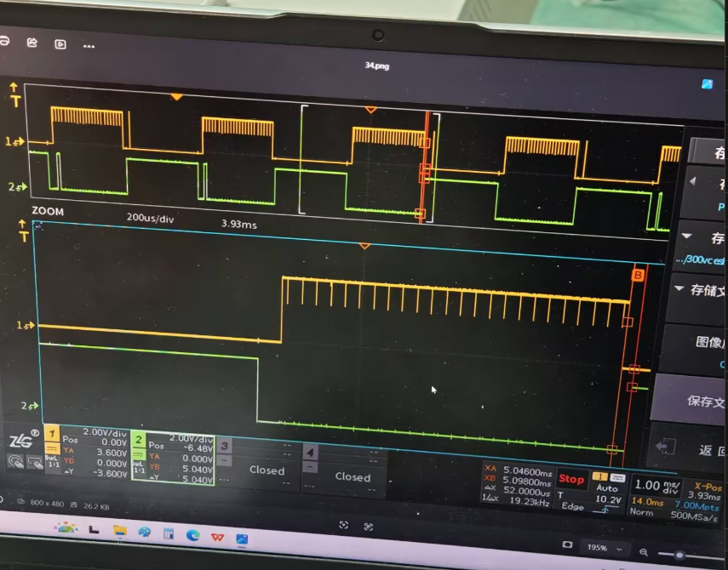Select the channel 2 green badge
The image size is (728, 570).
pos(138,440)
